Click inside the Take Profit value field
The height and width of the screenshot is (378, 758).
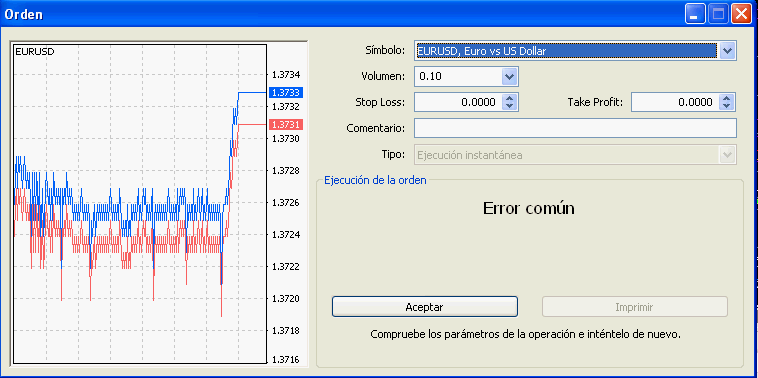coord(675,102)
